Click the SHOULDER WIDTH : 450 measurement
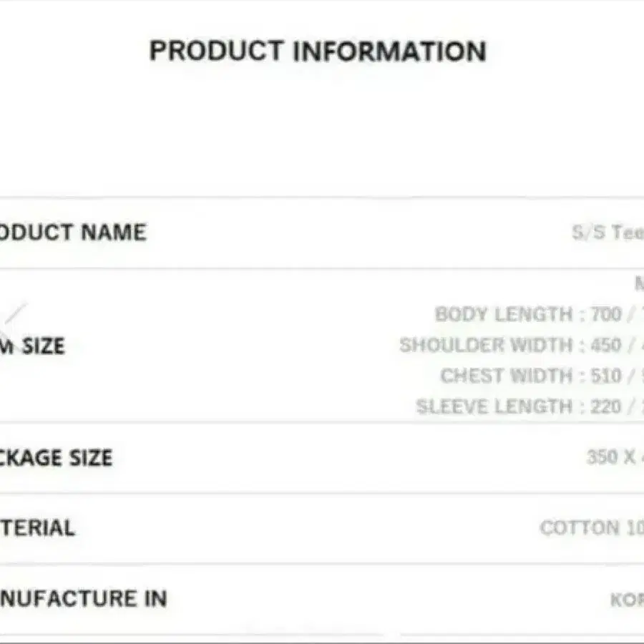Viewport: 644px width, 644px height. coord(509,345)
